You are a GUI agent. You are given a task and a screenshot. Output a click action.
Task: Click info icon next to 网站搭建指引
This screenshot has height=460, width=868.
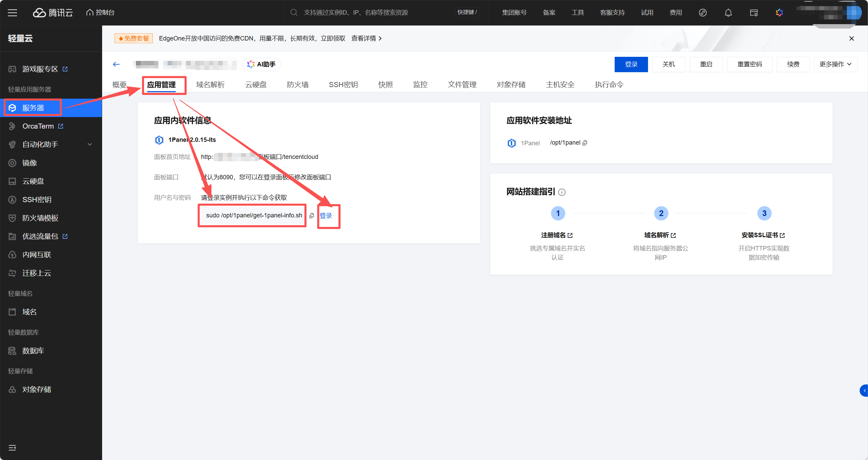tap(562, 192)
